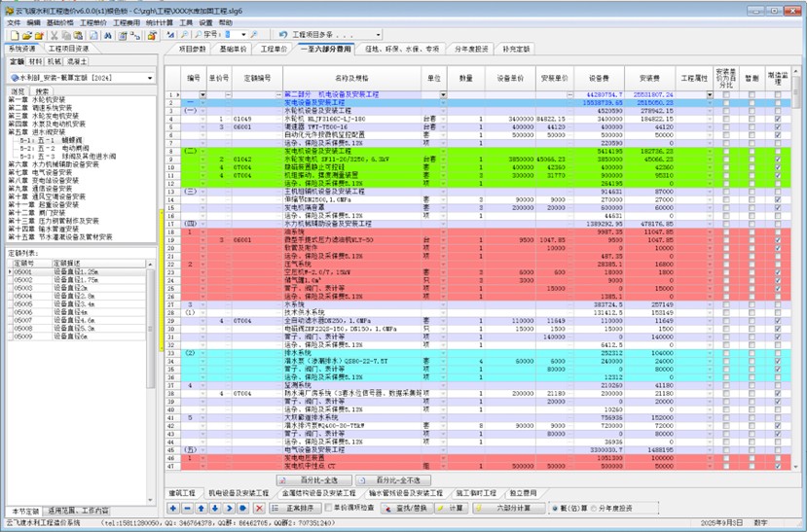The image size is (807, 532).
Task: Open the 统计计算 menu
Action: pos(158,21)
